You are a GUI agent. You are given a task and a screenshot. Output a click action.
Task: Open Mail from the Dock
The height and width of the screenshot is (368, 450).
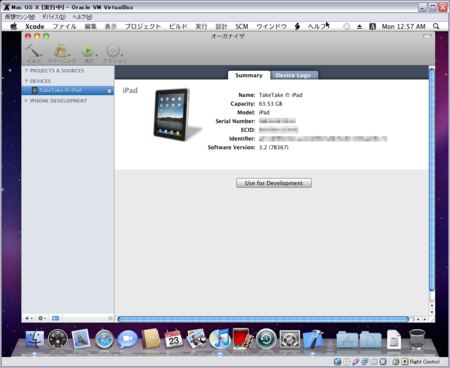click(81, 338)
